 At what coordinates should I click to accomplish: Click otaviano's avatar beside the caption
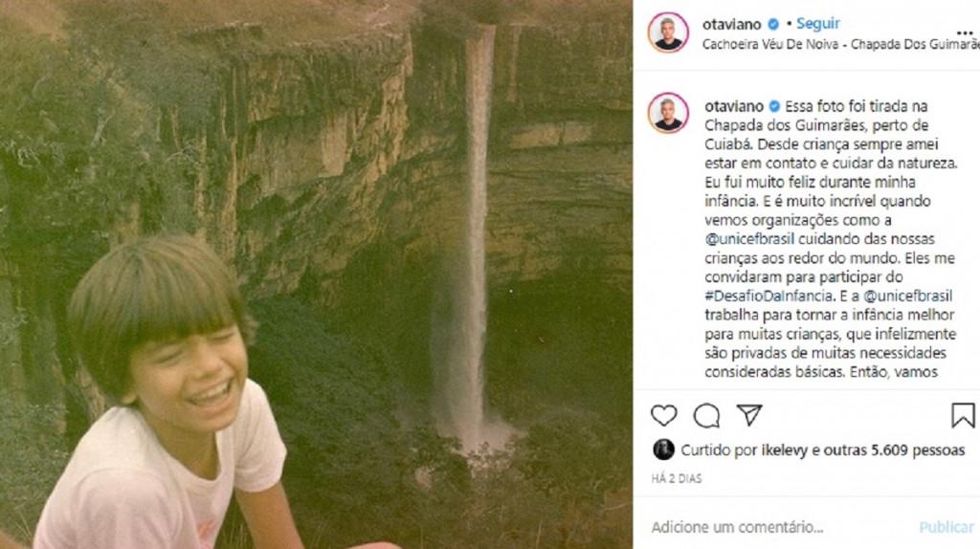[x=667, y=113]
